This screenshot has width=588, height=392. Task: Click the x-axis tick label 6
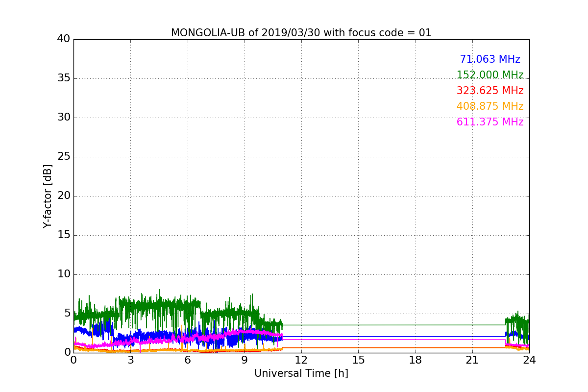(188, 360)
